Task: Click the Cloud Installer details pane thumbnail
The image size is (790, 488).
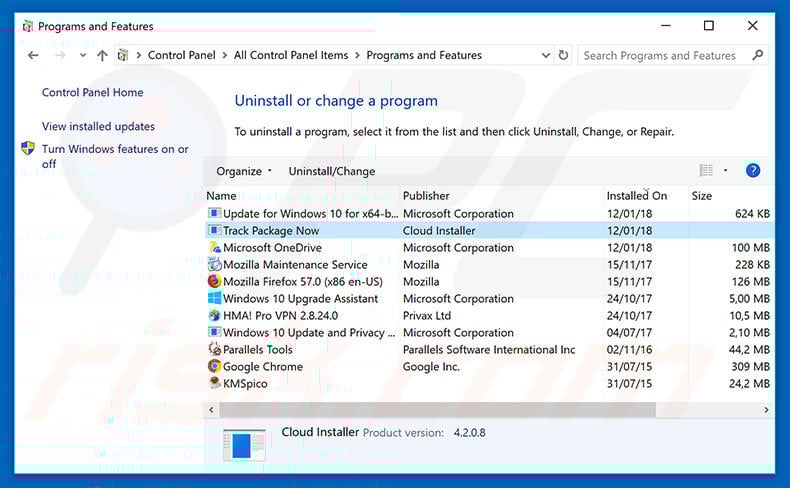Action: coord(244,445)
